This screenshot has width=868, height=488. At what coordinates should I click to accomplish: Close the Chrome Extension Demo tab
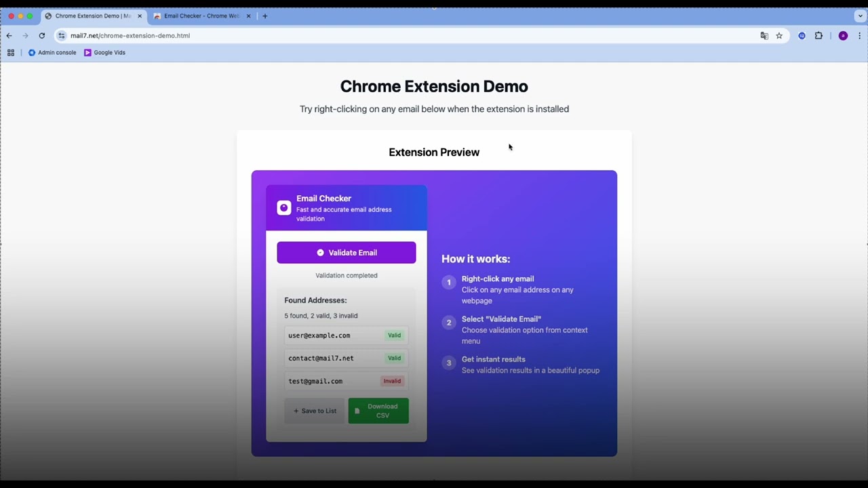click(x=140, y=16)
